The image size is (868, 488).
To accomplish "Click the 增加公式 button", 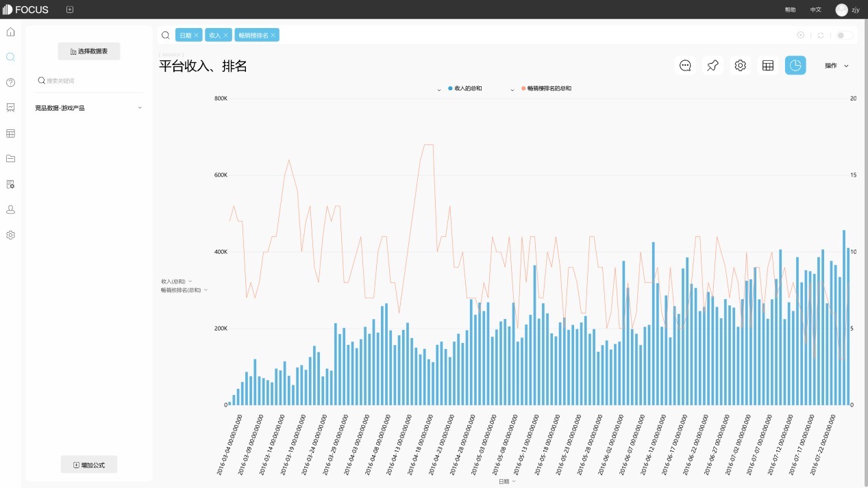I will point(89,465).
